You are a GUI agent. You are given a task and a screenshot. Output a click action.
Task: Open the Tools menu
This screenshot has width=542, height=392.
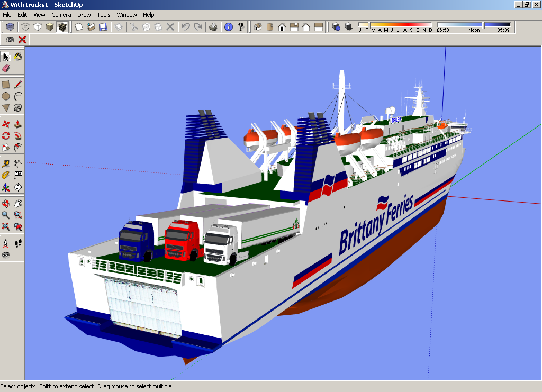tap(104, 15)
